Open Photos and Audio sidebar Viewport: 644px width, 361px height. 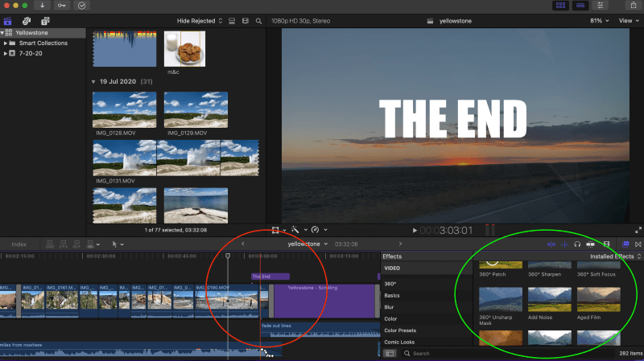point(27,21)
